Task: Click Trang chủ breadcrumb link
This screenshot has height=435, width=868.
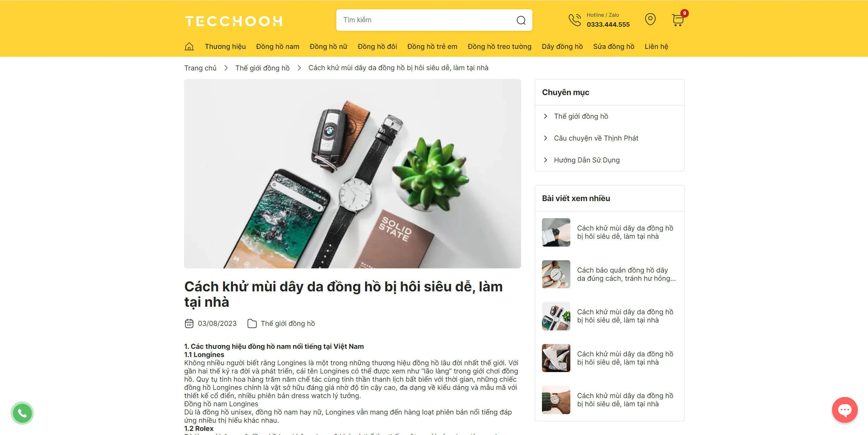Action: tap(200, 68)
